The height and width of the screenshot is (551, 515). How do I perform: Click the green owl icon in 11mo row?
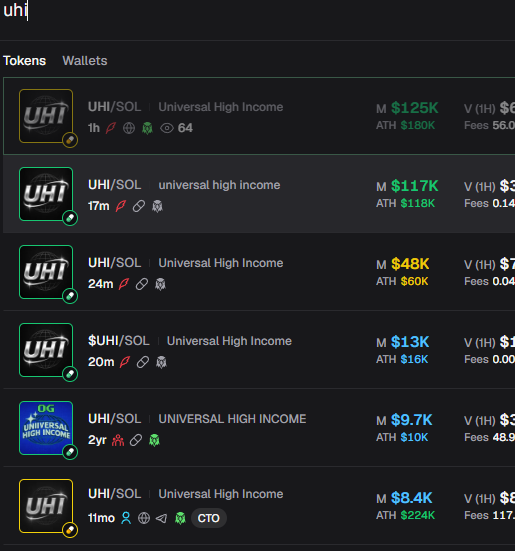pos(180,518)
